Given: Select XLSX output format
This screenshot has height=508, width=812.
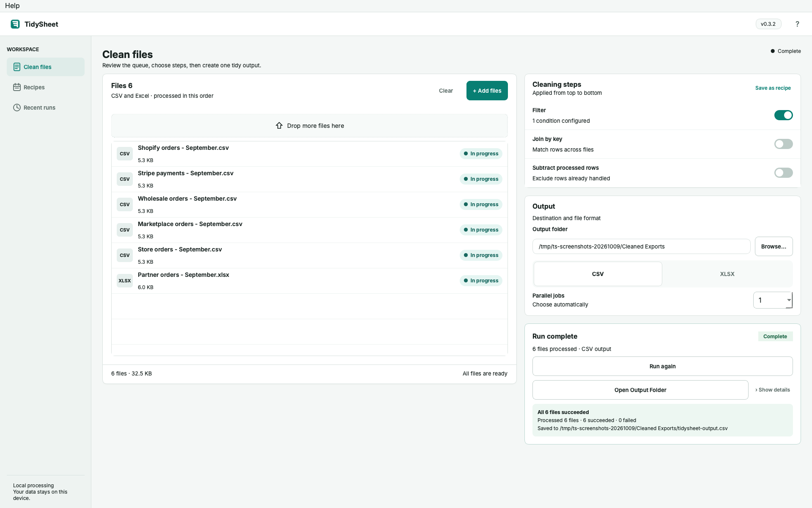Looking at the screenshot, I should [727, 274].
